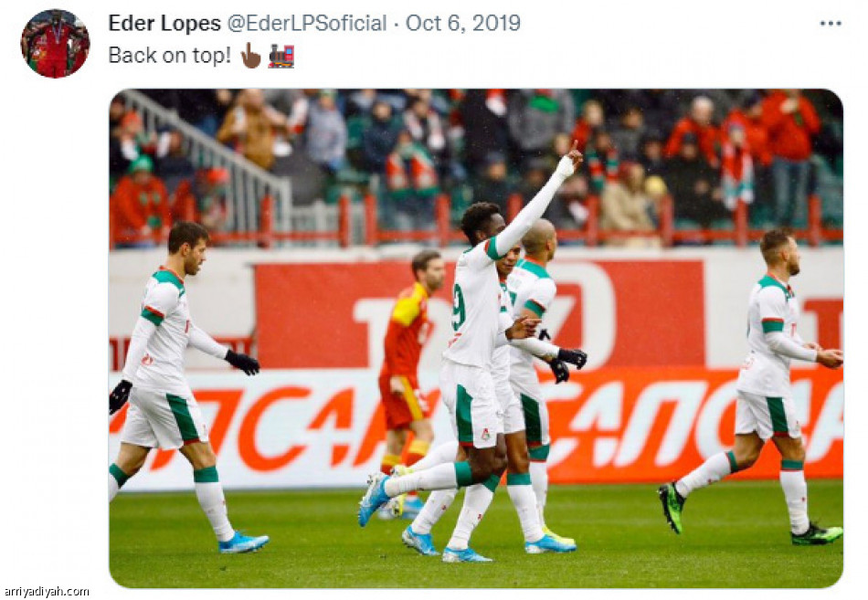This screenshot has width=868, height=600.
Task: Click the locomotive train emoji
Action: (x=281, y=56)
